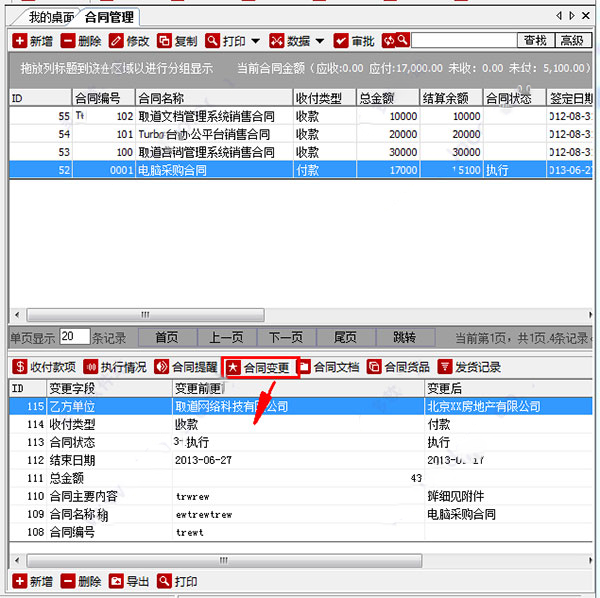Sort by 合同名称 column header
Viewport: 600px width, 598px height.
click(x=214, y=98)
